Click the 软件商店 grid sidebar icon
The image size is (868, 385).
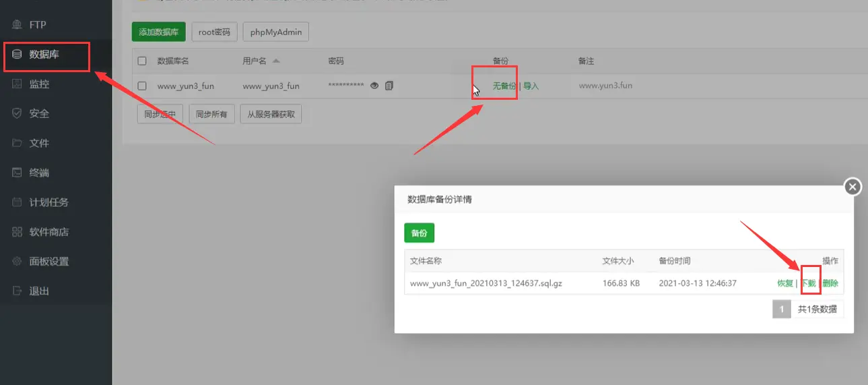pyautogui.click(x=18, y=232)
